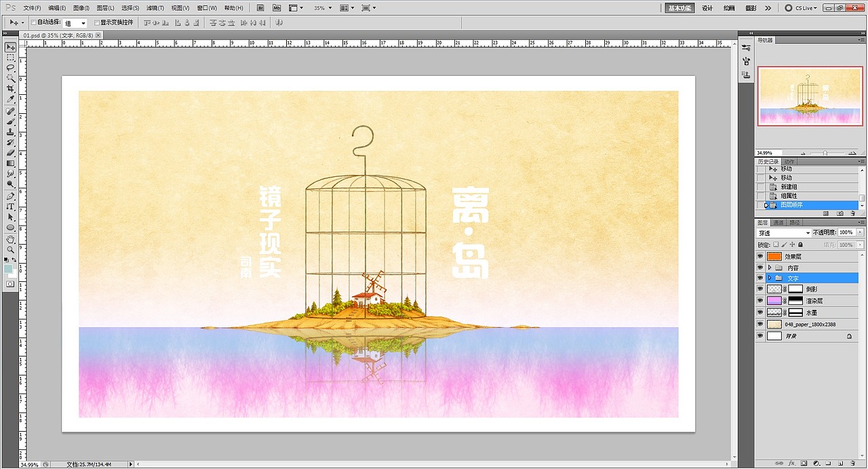Select the Path Selection tool
868x469 pixels.
point(10,216)
